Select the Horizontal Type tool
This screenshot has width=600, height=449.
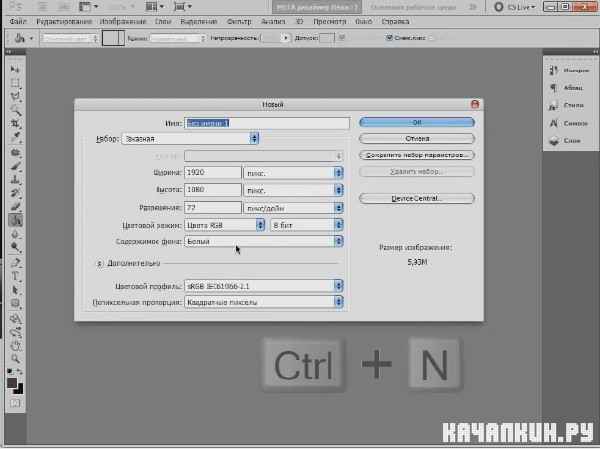click(15, 276)
